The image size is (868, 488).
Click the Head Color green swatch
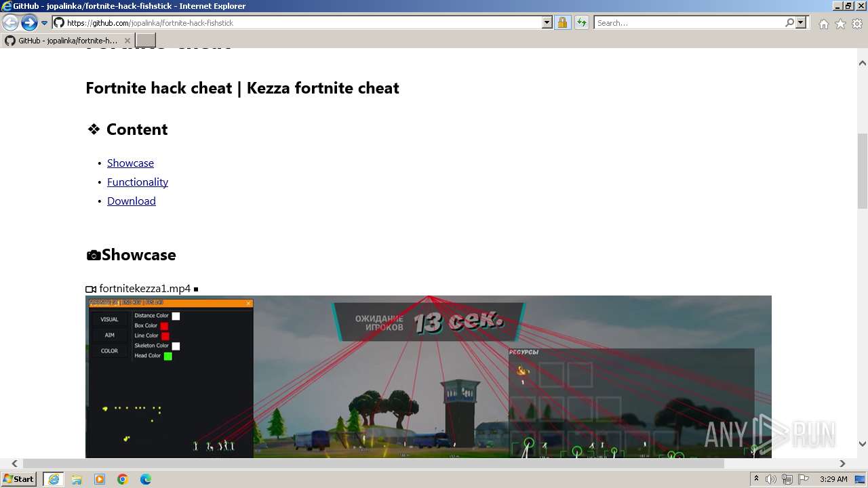click(x=168, y=356)
